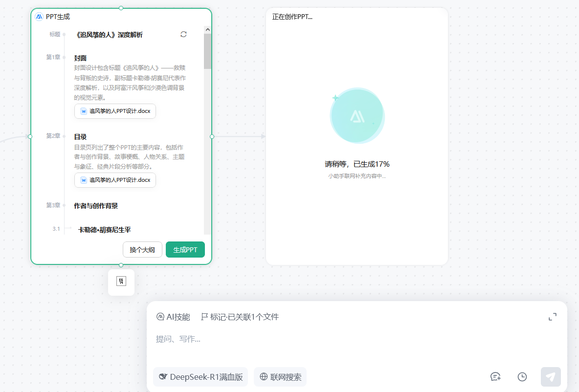The height and width of the screenshot is (392, 579).
Task: Click the globe icon in 联网搜索
Action: point(264,376)
